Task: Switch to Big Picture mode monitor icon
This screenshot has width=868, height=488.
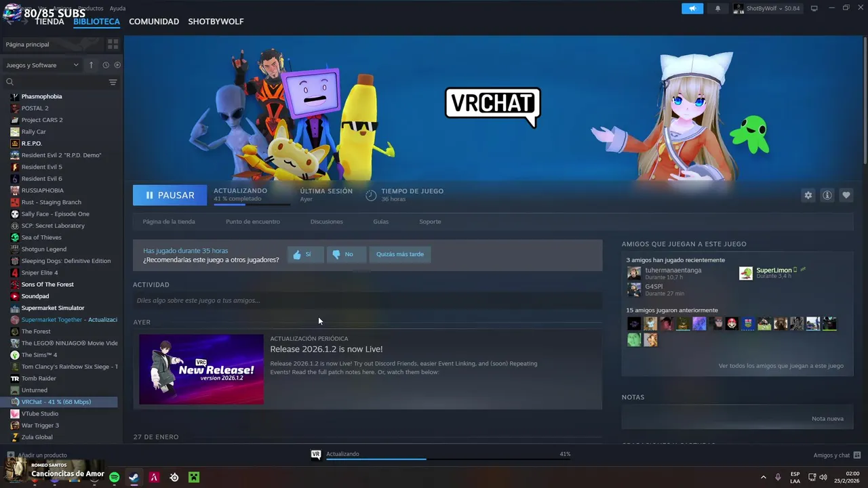Action: pos(814,8)
